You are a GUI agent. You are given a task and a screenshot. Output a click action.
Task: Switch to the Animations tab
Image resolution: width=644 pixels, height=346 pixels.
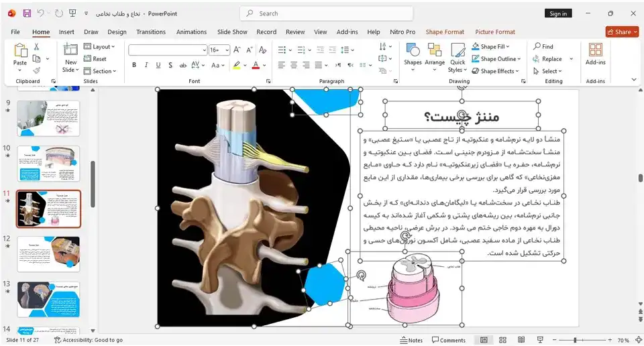pyautogui.click(x=191, y=32)
